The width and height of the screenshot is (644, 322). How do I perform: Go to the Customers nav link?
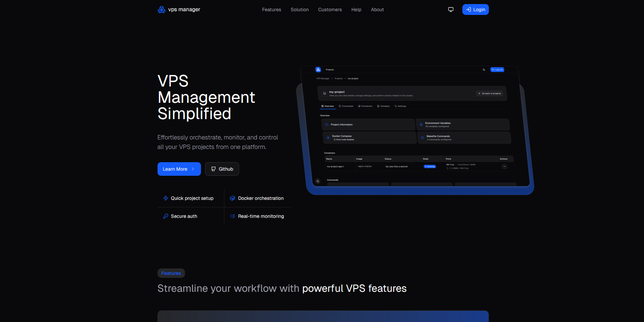click(x=330, y=10)
